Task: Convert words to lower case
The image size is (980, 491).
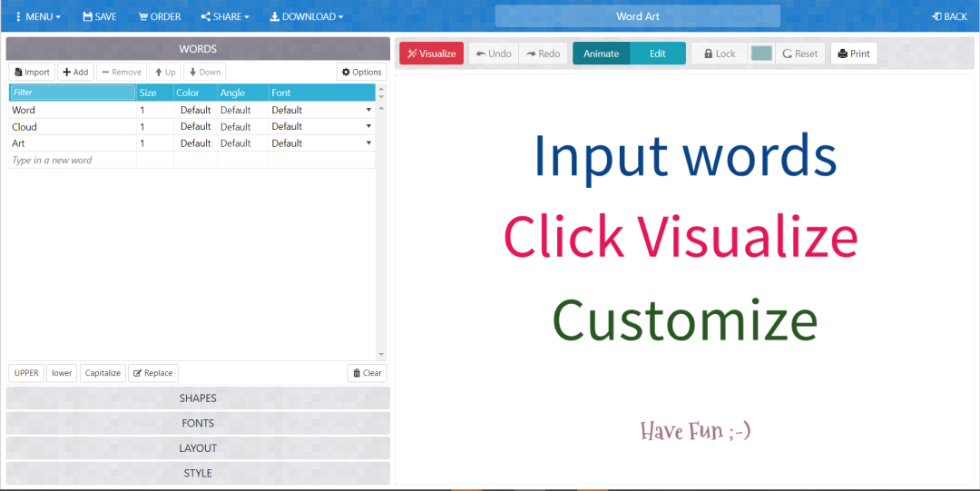Action: (x=62, y=373)
